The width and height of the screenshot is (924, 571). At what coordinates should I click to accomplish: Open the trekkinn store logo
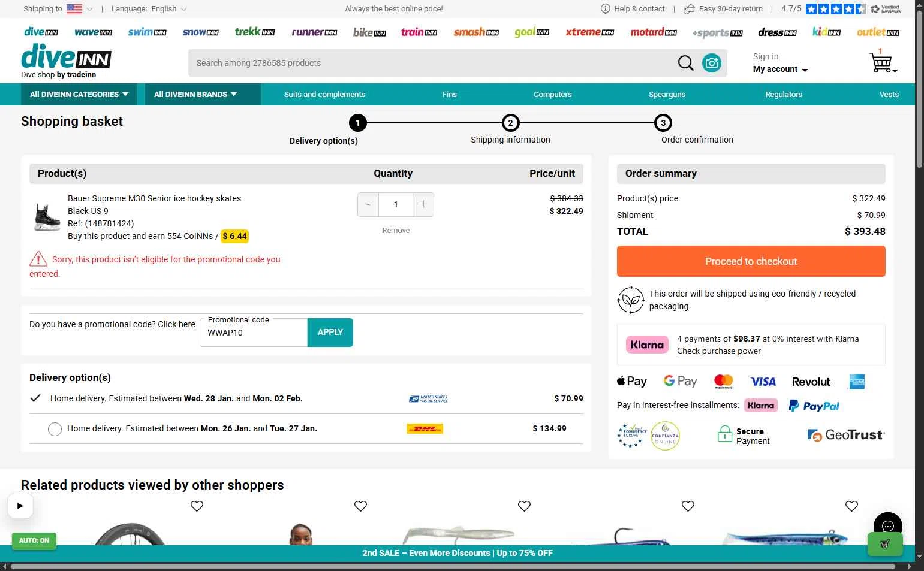pos(255,32)
